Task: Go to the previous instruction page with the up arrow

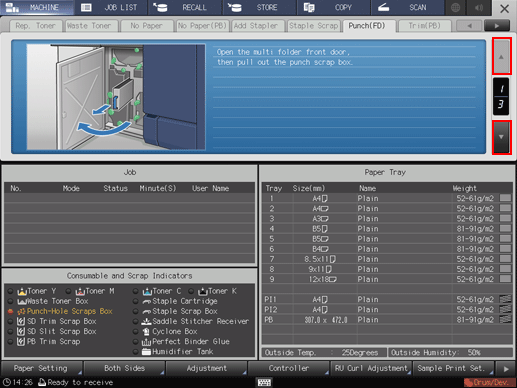Action: point(501,56)
